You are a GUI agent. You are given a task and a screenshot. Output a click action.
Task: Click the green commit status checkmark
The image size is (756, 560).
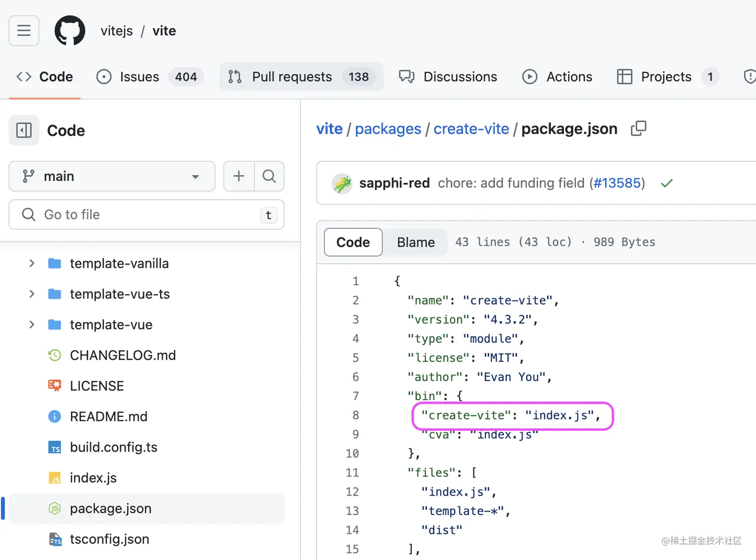[666, 183]
